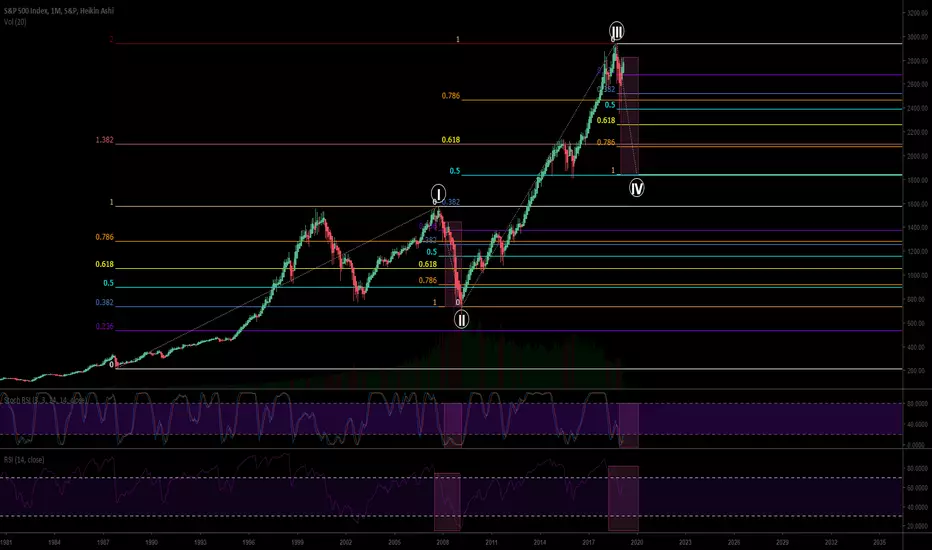Image resolution: width=932 pixels, height=550 pixels.
Task: Click the 2600.00 price scale label
Action: point(918,84)
